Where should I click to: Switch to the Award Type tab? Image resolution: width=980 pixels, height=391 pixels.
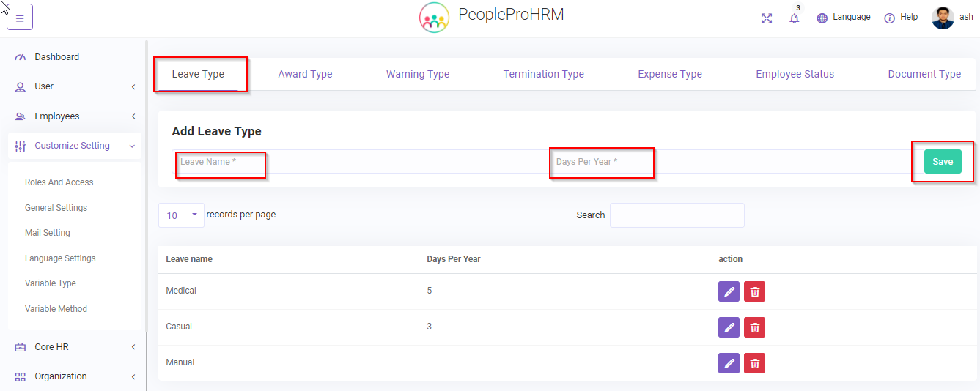click(x=305, y=74)
